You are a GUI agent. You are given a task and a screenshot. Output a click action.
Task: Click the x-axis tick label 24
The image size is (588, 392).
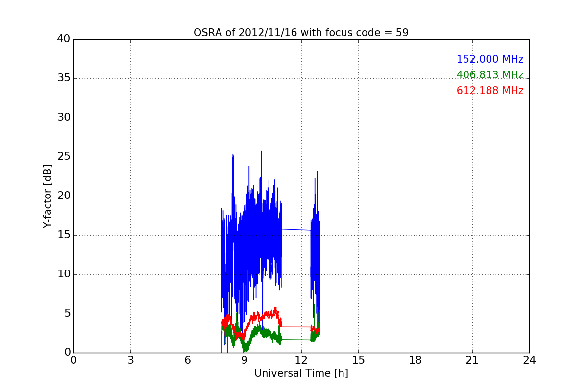(529, 360)
